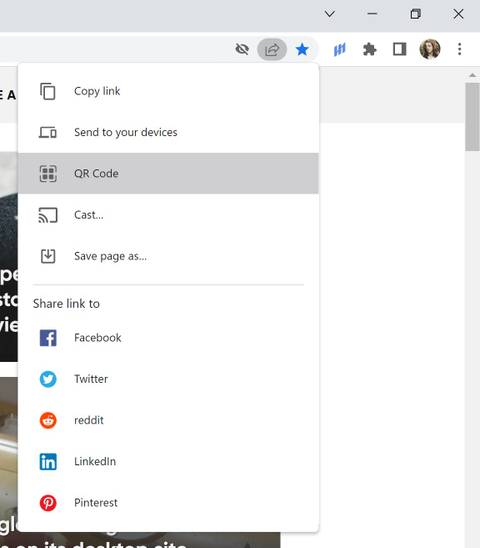Click the page vertical scrollbar thumb

coord(472,117)
